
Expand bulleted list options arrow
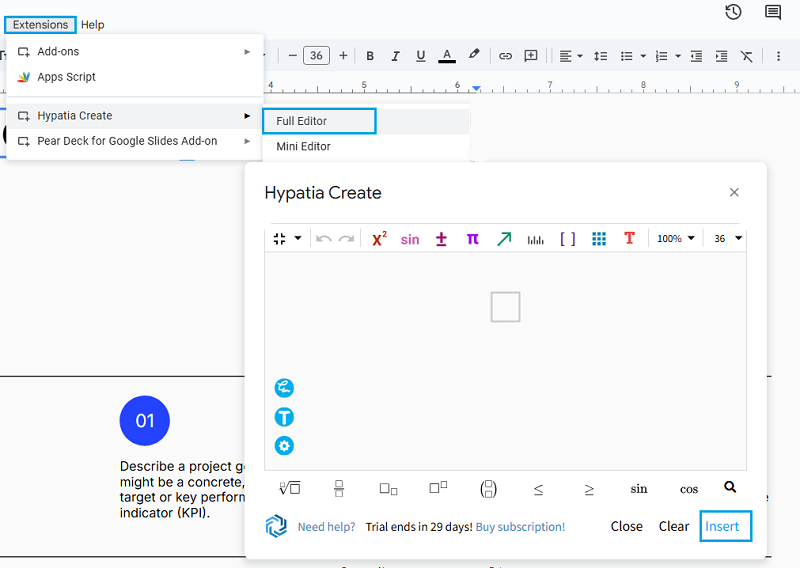coord(643,56)
